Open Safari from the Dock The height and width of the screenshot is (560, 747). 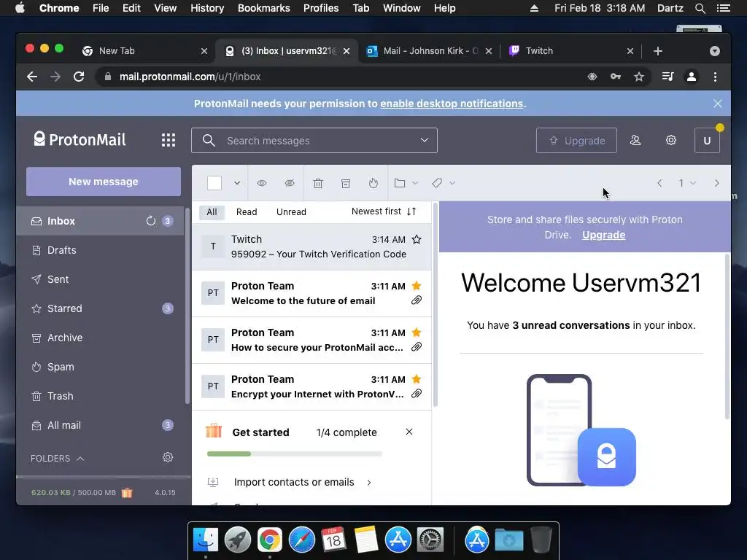point(301,540)
